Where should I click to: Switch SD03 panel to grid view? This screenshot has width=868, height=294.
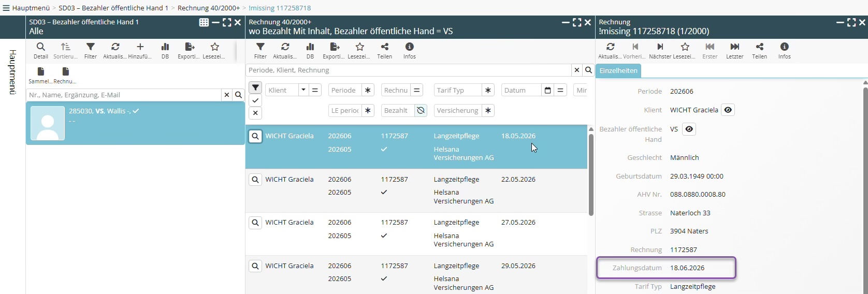[x=204, y=22]
